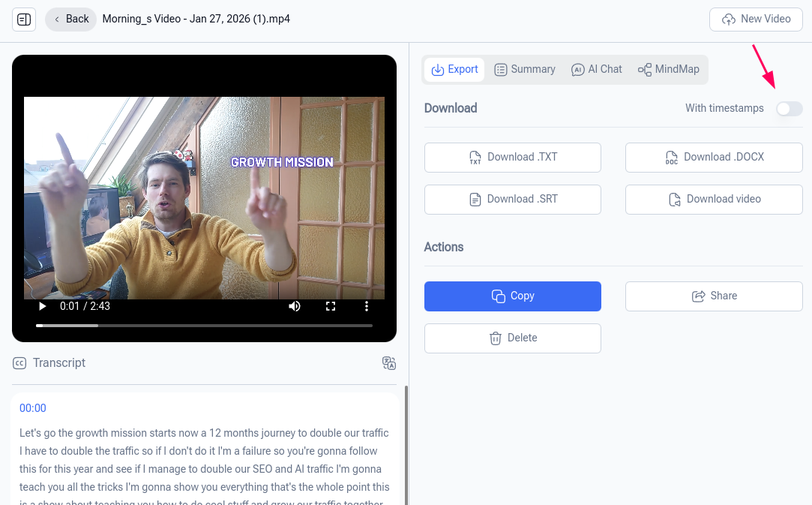Select the Export tab
812x505 pixels.
point(455,69)
